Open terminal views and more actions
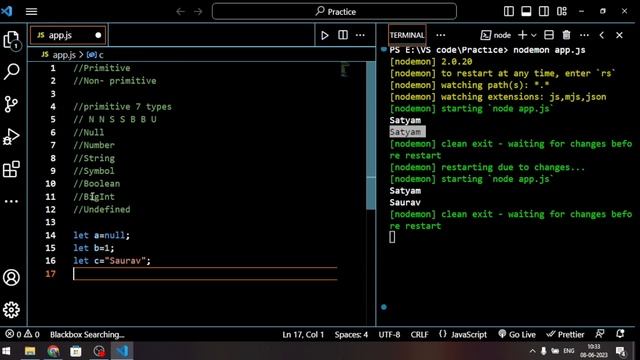This screenshot has height=360, width=640. tap(584, 35)
